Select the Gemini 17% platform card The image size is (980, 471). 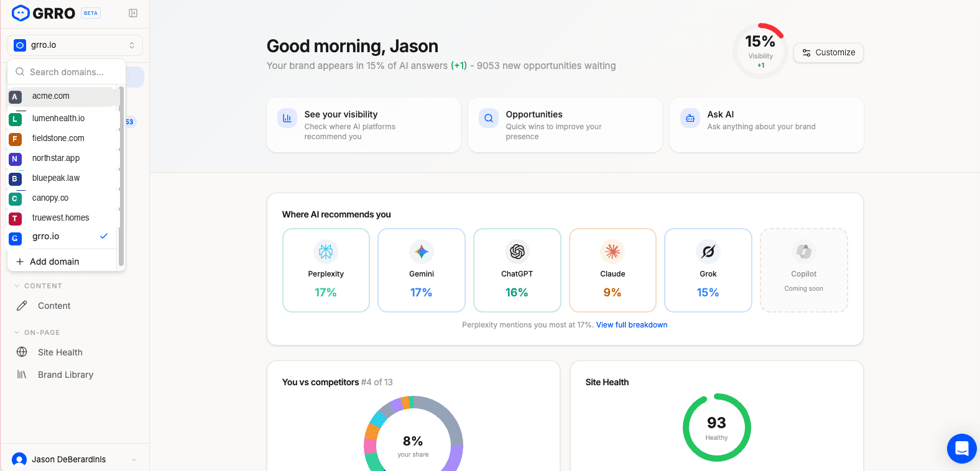(x=422, y=270)
